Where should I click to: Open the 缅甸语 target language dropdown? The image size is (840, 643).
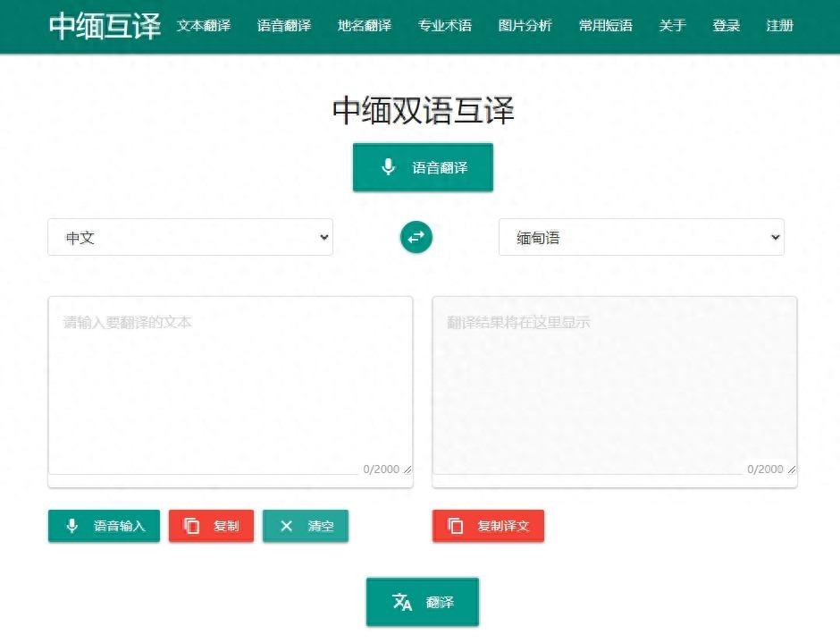click(x=641, y=238)
